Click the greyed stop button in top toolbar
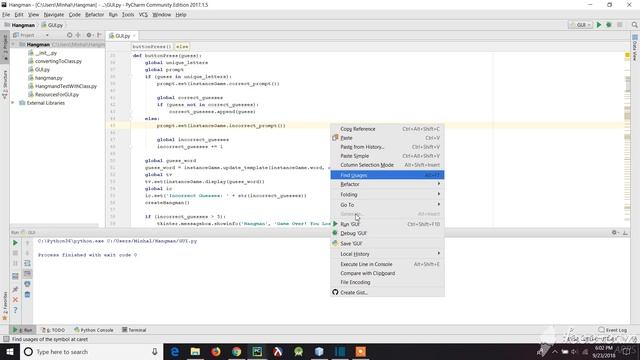This screenshot has width=640, height=360. pyautogui.click(x=620, y=25)
